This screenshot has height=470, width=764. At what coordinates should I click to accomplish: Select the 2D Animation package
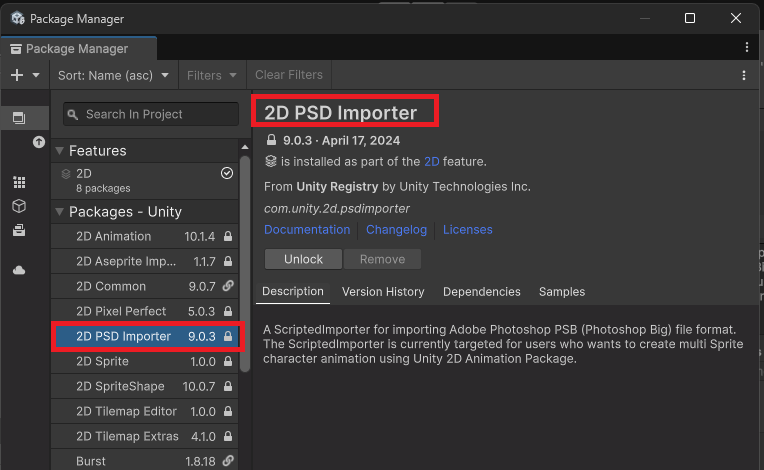145,236
